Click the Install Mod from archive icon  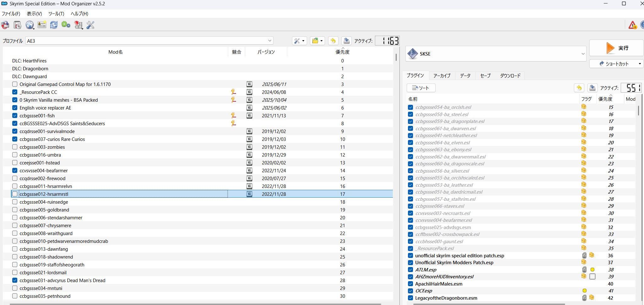point(18,25)
